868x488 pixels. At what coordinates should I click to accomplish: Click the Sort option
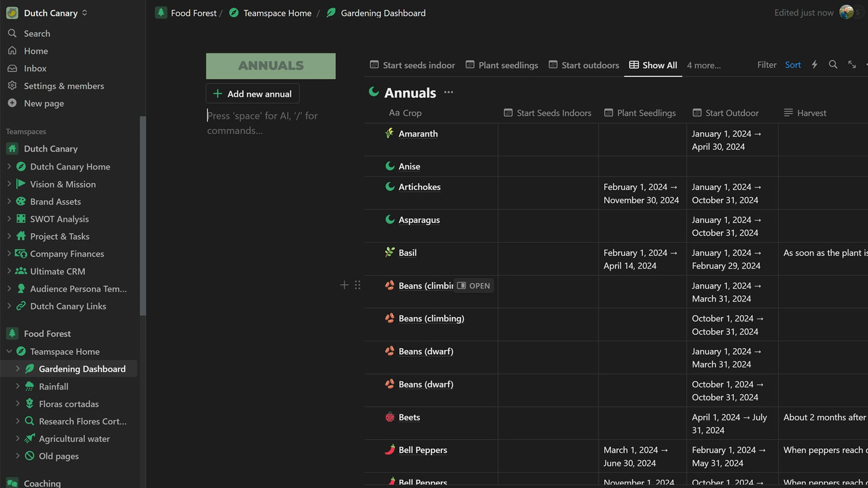793,65
